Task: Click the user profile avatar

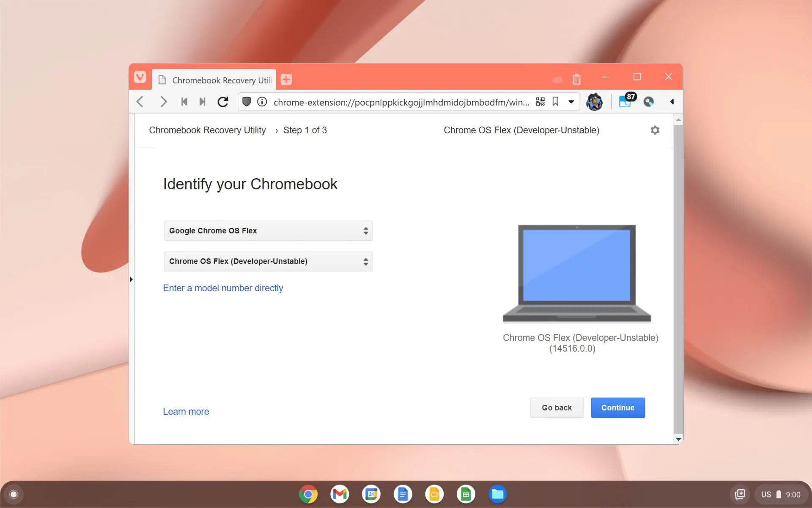Action: coord(594,102)
